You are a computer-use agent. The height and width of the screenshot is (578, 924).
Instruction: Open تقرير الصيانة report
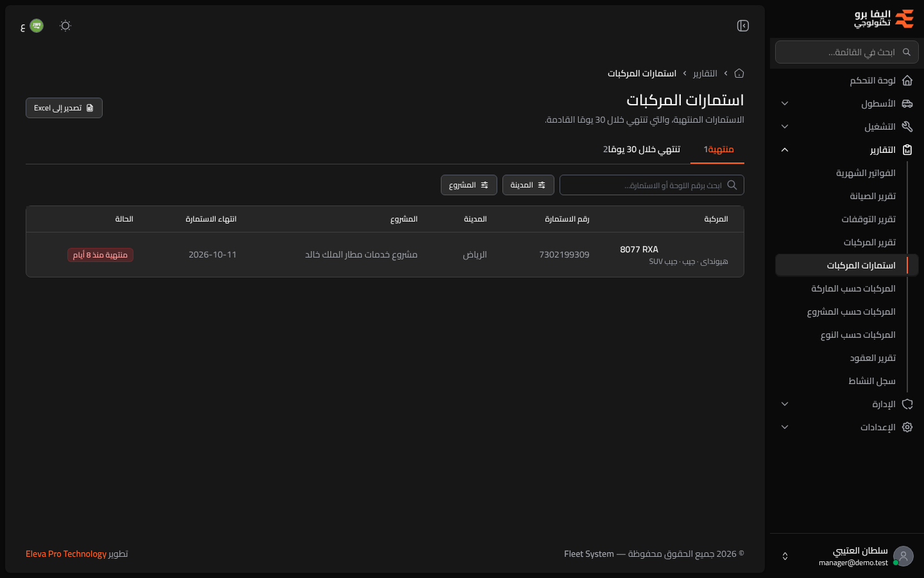tap(873, 196)
